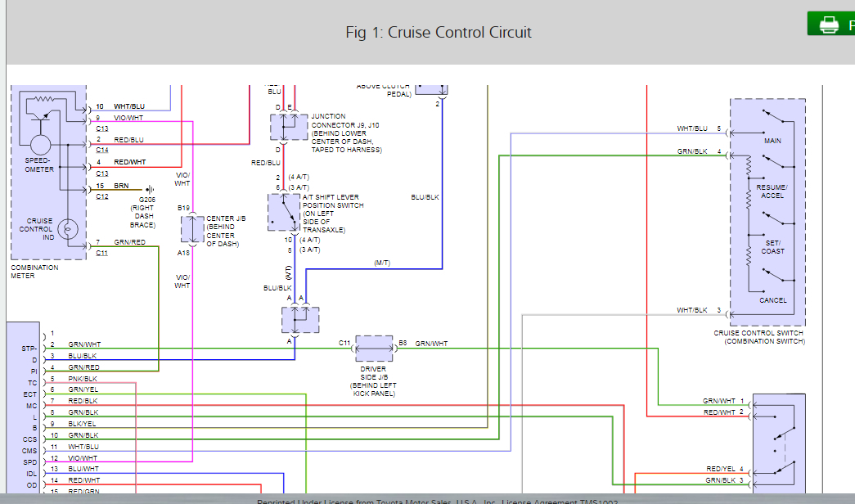
Task: Click the PNK/BLK label at pin 5
Action: [x=83, y=379]
